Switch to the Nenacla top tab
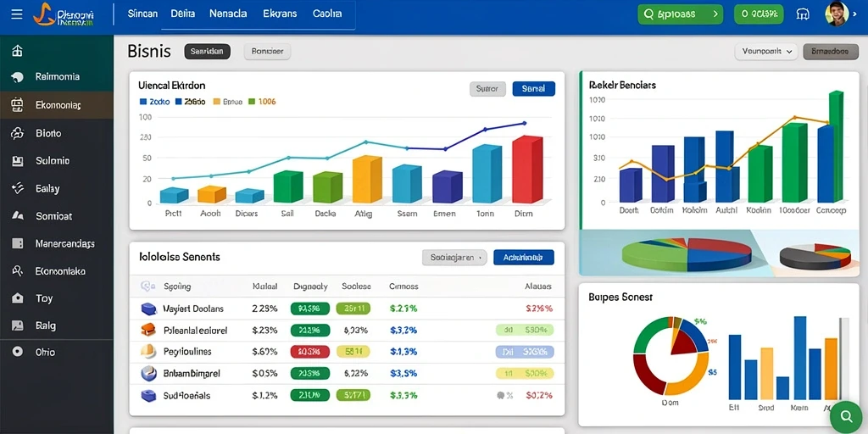Image resolution: width=868 pixels, height=434 pixels. coord(228,14)
